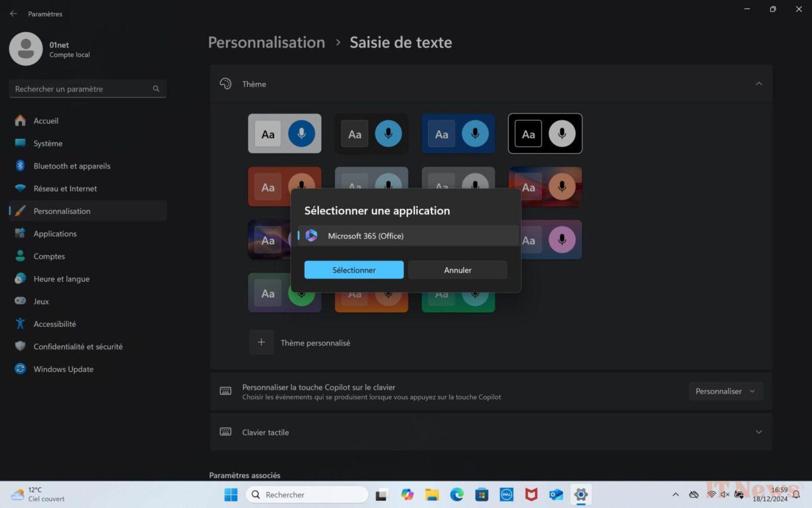The image size is (812, 508).
Task: Open Microsoft Store from the taskbar
Action: [481, 494]
